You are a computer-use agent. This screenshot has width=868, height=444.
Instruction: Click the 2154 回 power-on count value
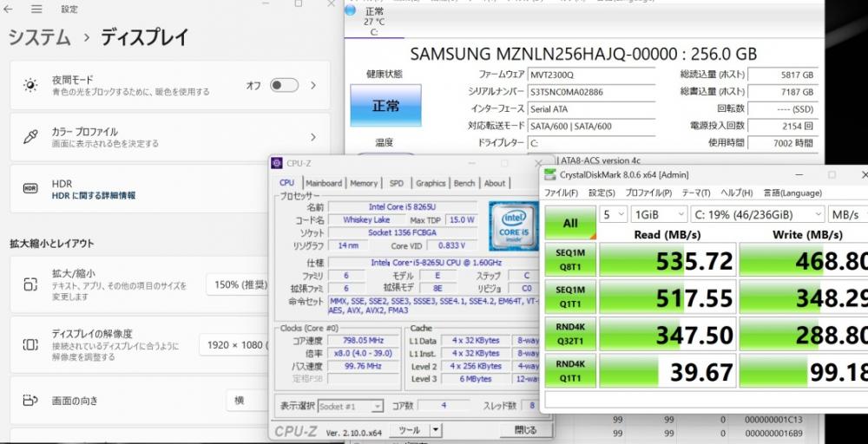click(782, 126)
